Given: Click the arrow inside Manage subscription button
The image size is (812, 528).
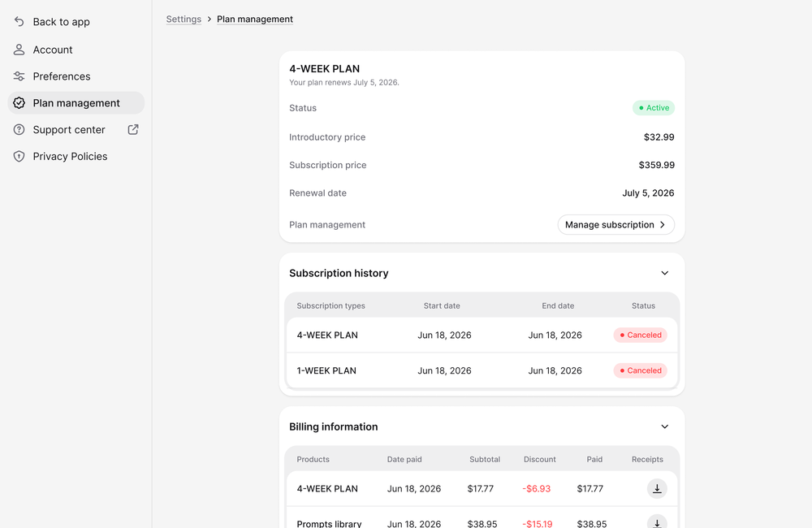Looking at the screenshot, I should (x=663, y=225).
